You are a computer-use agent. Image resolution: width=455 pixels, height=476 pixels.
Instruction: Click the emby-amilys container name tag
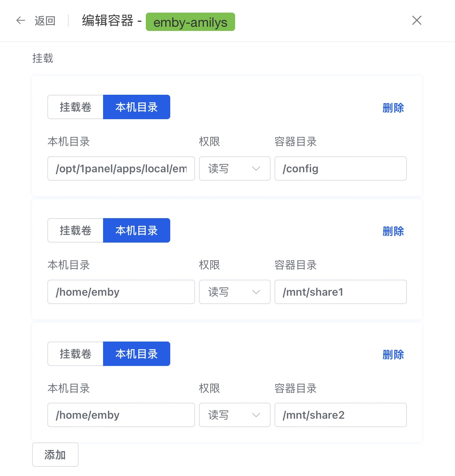pos(190,22)
